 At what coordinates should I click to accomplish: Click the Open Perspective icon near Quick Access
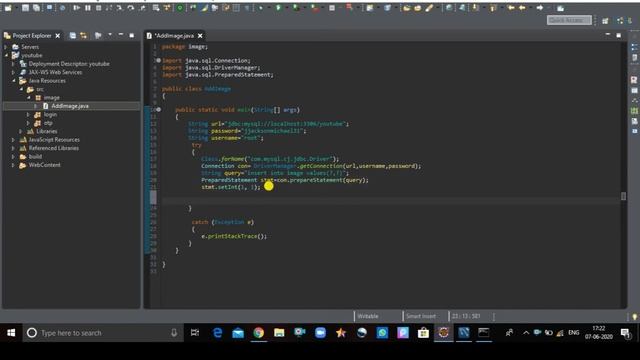(x=605, y=20)
